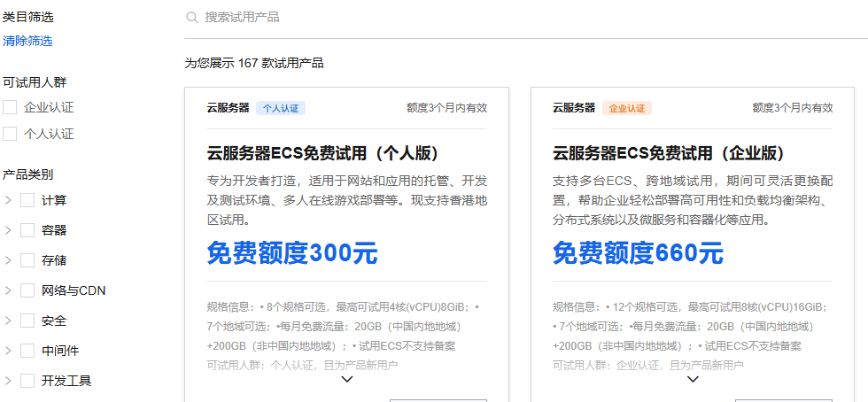This screenshot has height=402, width=868.
Task: Tick the 容器 category checkbox
Action: (27, 230)
